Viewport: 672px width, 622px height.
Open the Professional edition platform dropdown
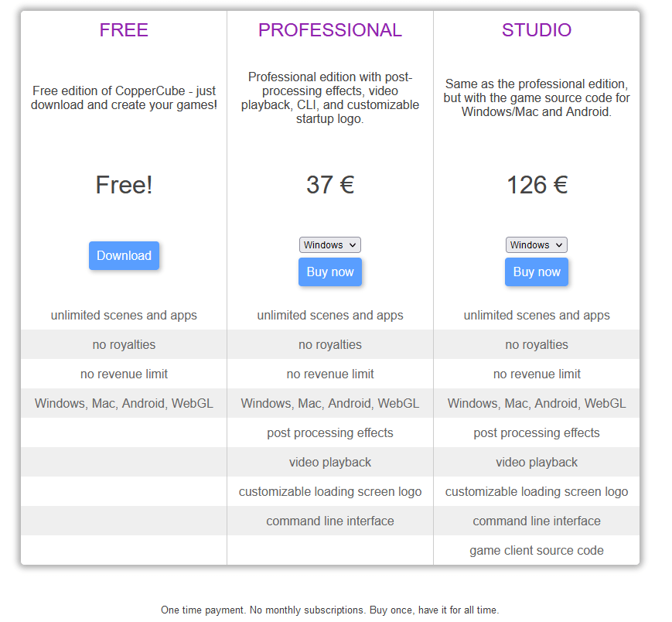(330, 245)
